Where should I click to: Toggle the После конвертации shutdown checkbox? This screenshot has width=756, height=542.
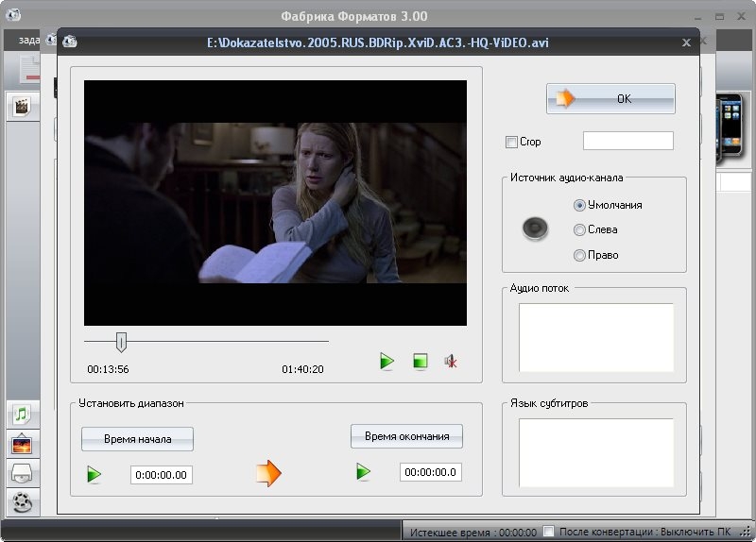tap(549, 532)
